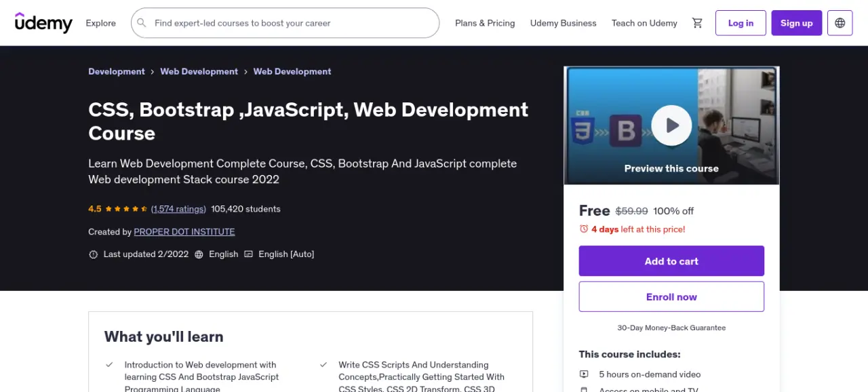Click the search magnifier icon
Viewport: 868px width, 392px height.
coord(142,23)
